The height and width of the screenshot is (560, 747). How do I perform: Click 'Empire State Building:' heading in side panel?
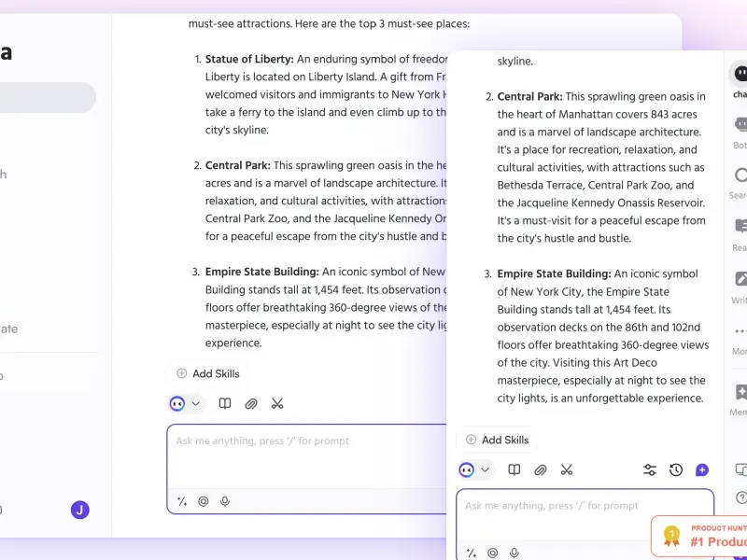click(x=554, y=273)
